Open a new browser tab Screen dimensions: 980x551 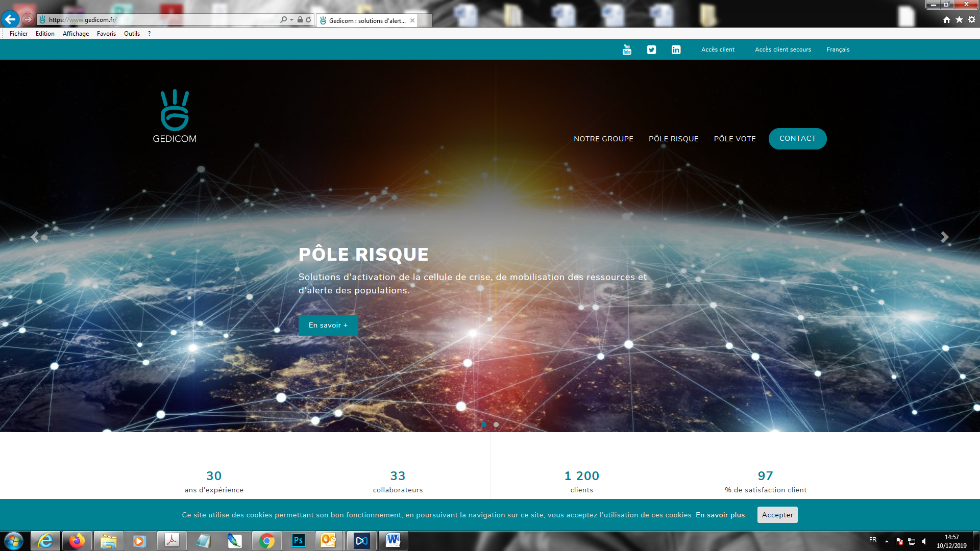[x=425, y=20]
